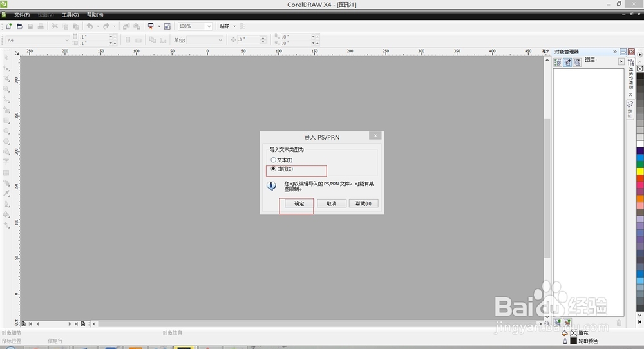Click the Print icon
The height and width of the screenshot is (349, 644).
tap(41, 26)
